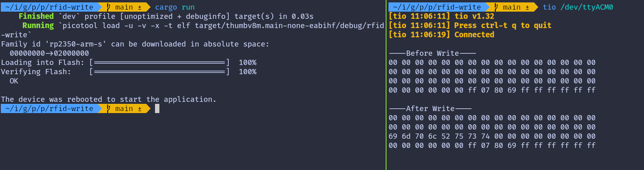The width and height of the screenshot is (644, 170).
Task: Click the git branch icon in the bottom-left prompt
Action: [x=109, y=109]
